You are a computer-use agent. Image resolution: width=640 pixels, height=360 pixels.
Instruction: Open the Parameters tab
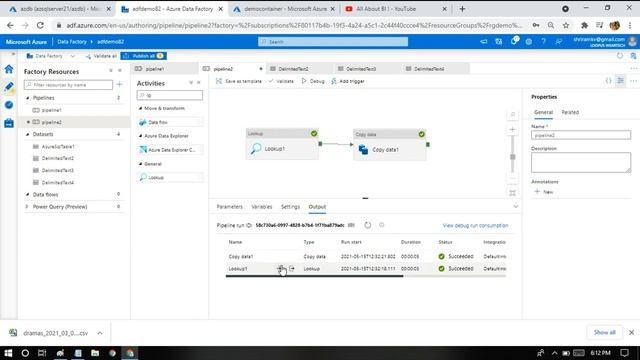[x=229, y=207]
